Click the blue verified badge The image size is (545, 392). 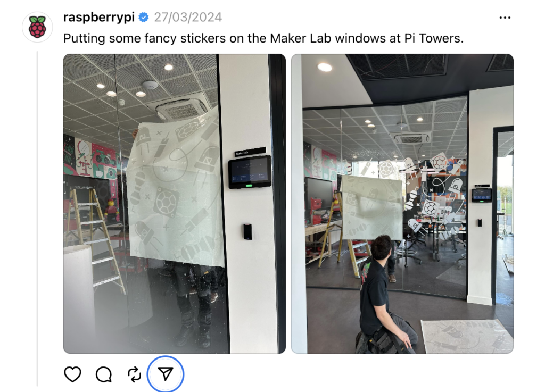[144, 18]
